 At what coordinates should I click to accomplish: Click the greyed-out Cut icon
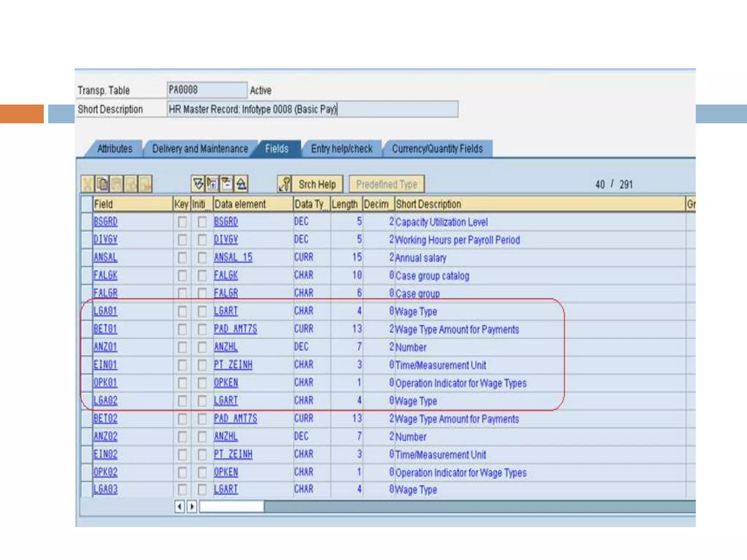(88, 184)
